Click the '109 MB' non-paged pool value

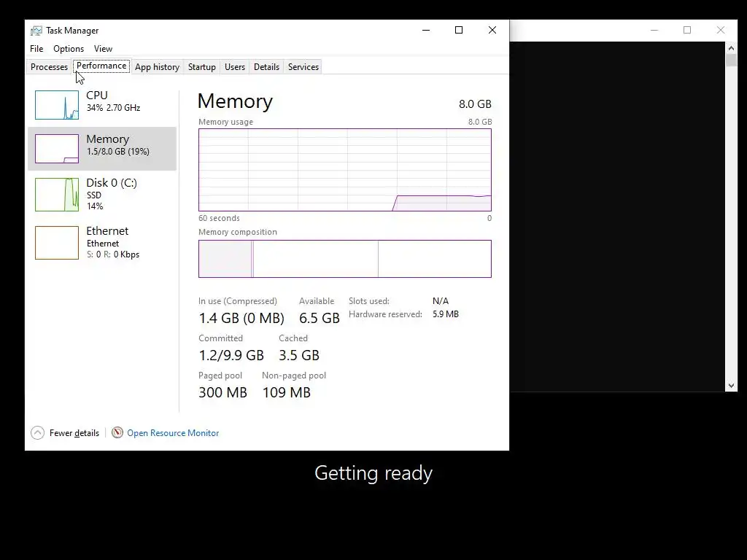pos(286,392)
